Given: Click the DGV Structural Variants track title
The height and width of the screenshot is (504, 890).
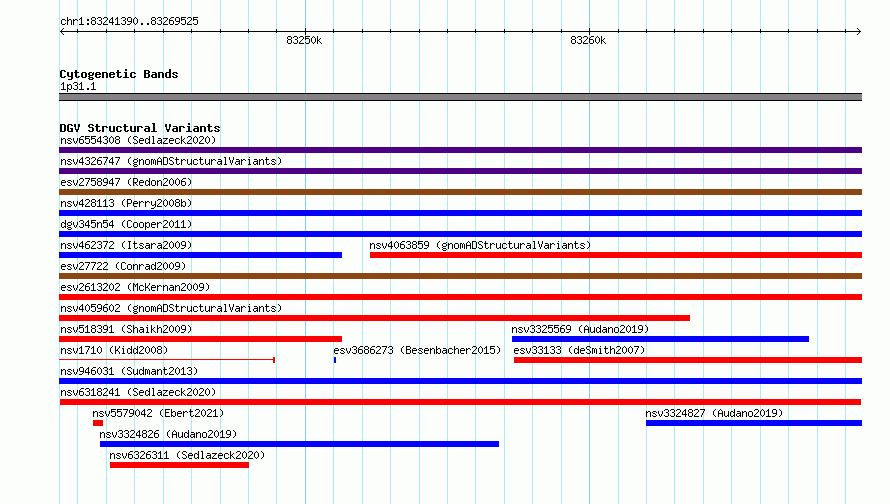Looking at the screenshot, I should (x=140, y=128).
